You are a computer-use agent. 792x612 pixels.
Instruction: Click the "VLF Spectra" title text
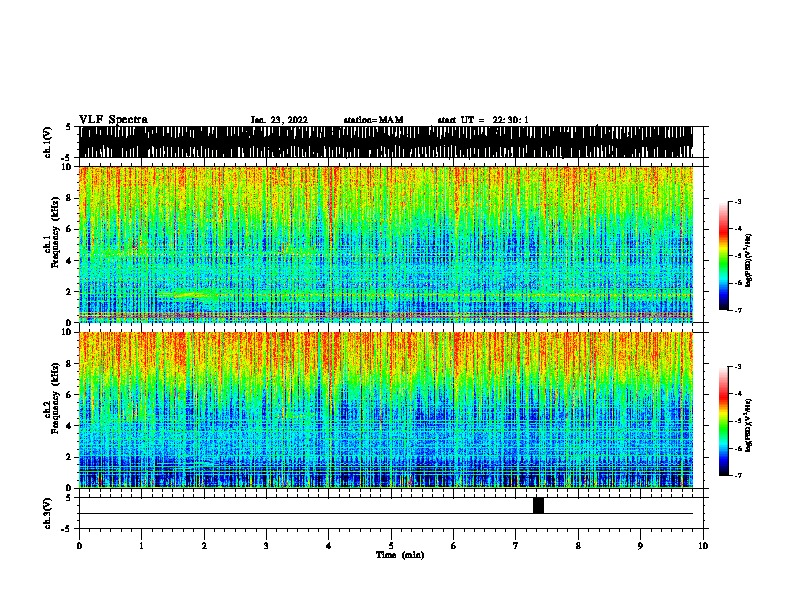[x=113, y=120]
